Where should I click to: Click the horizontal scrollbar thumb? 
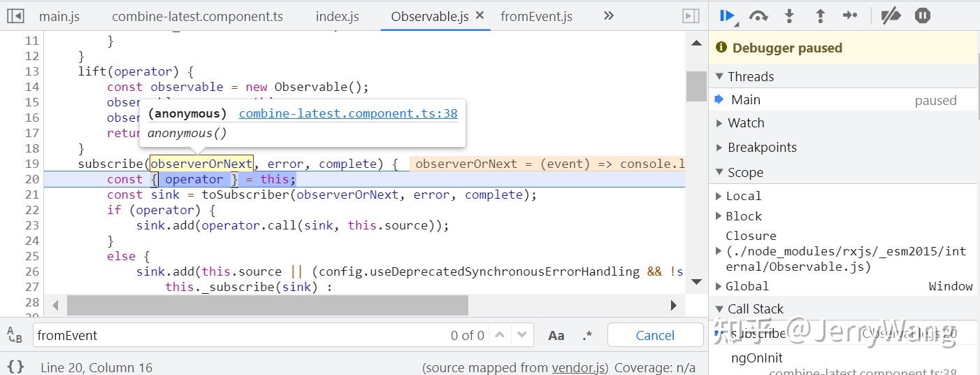point(267,305)
